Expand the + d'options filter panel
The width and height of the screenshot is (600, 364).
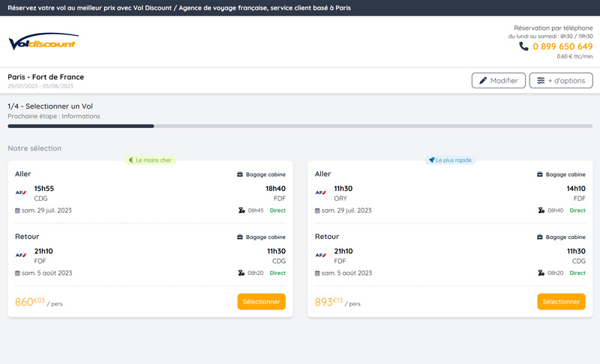click(x=561, y=81)
